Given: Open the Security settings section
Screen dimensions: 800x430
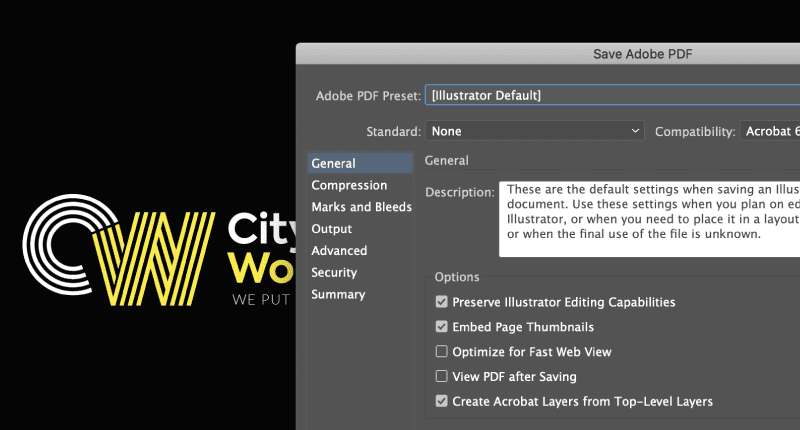Looking at the screenshot, I should point(334,273).
